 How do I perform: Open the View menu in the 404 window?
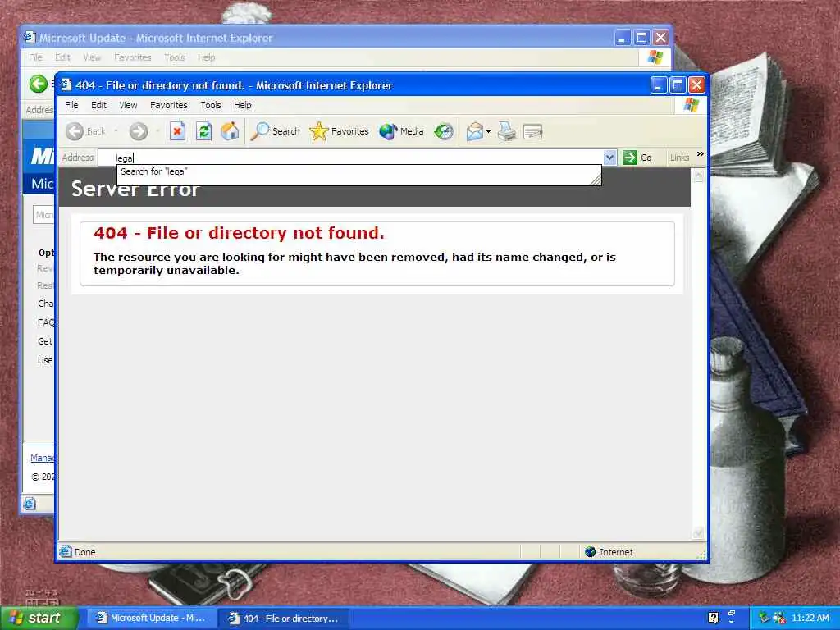coord(128,105)
